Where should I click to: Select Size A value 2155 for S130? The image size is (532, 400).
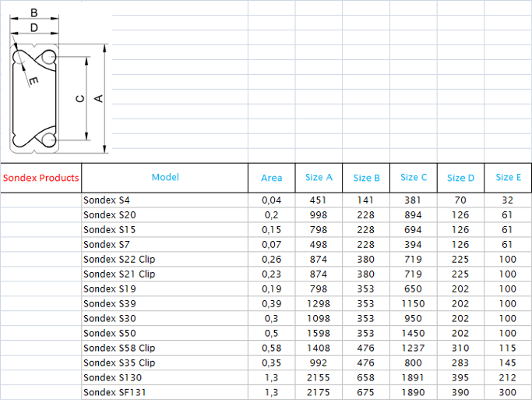319,377
